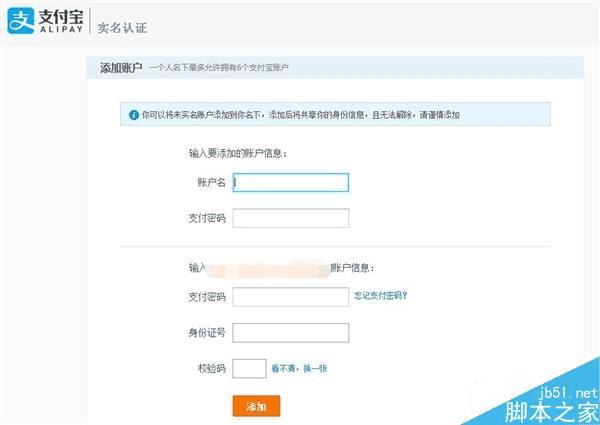
Task: Click the 脚本之家 watermark logo
Action: coord(553,411)
